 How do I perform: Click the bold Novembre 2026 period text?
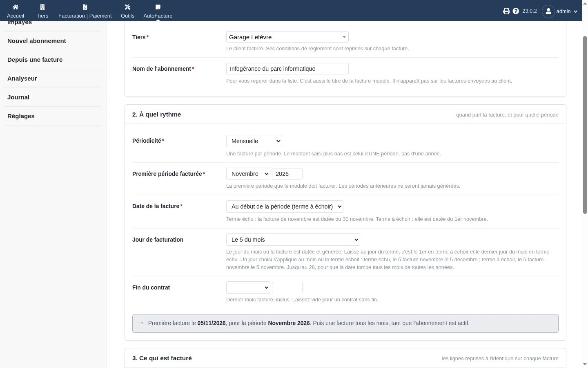[x=289, y=323]
